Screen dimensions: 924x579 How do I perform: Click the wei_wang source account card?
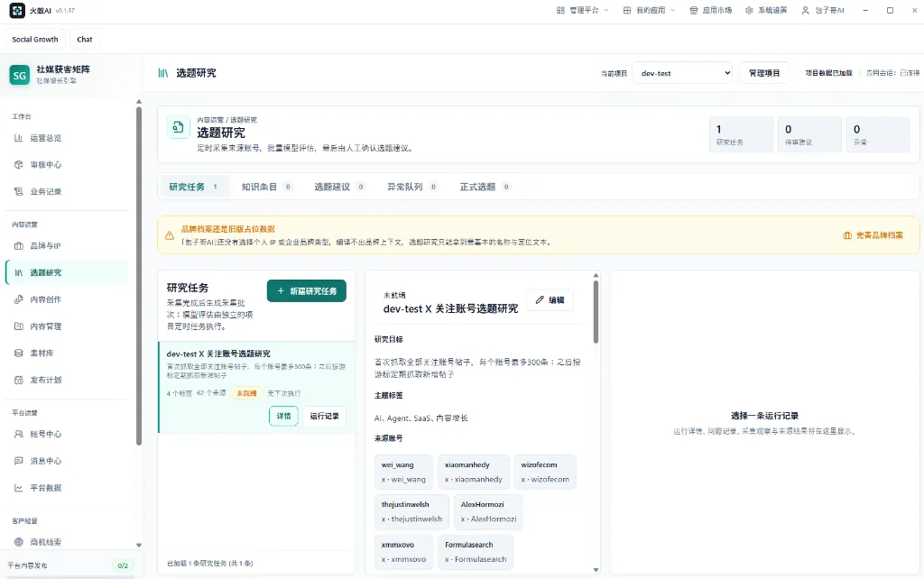403,472
